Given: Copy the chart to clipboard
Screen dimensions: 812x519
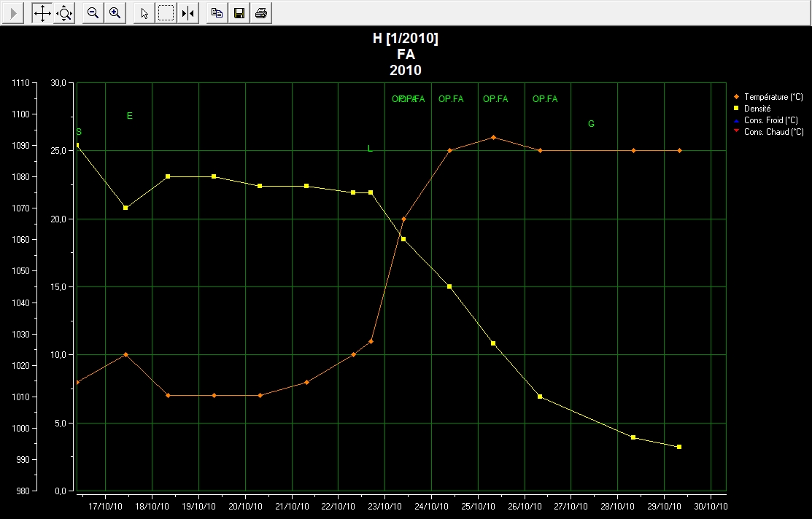Looking at the screenshot, I should tap(217, 13).
